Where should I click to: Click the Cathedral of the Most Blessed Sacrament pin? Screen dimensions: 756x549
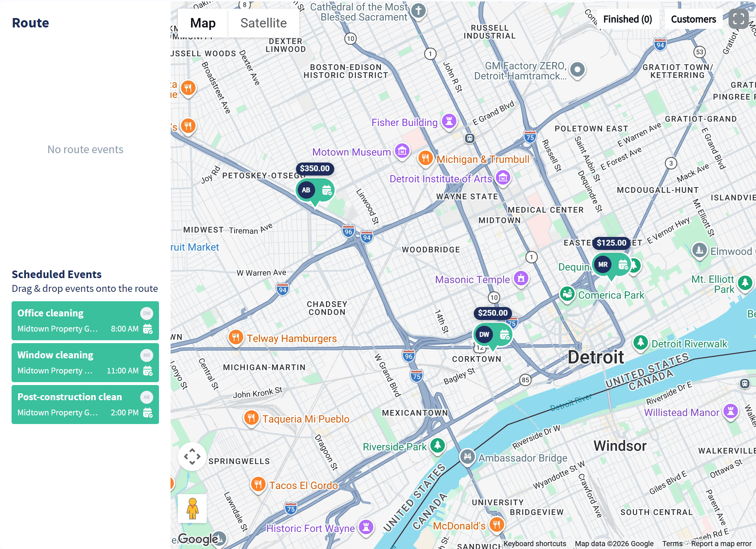coord(418,11)
